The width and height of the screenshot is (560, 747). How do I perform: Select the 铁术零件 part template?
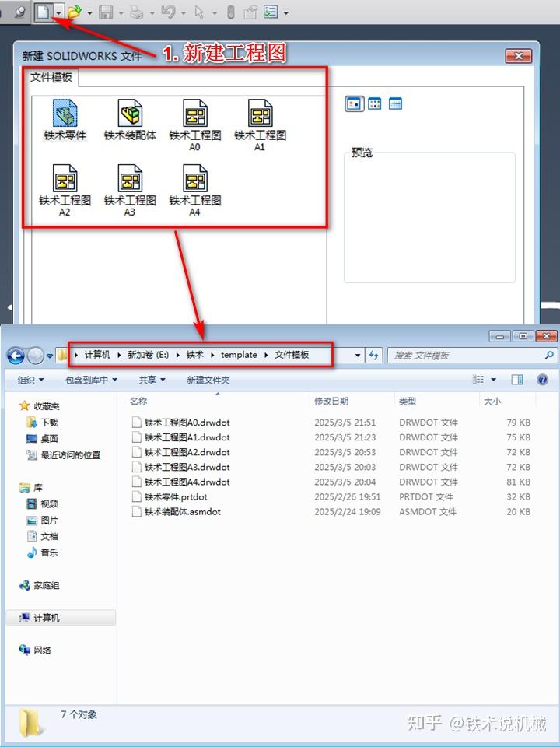point(65,121)
